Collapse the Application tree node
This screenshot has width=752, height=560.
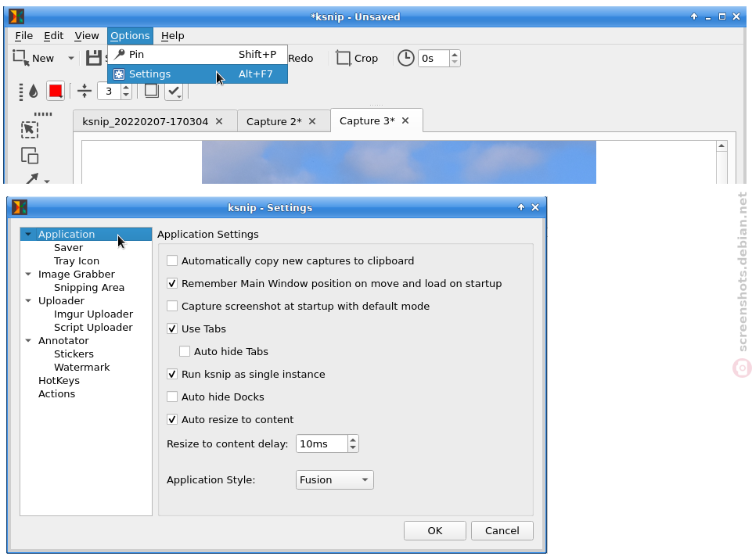[x=28, y=234]
